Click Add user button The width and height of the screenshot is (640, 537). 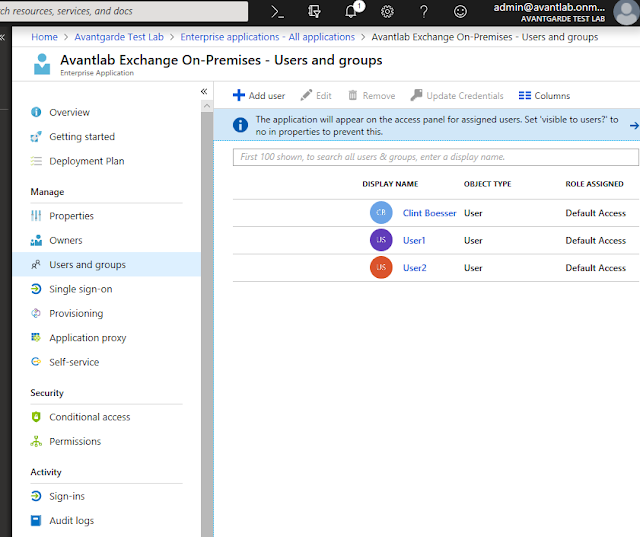pos(259,95)
